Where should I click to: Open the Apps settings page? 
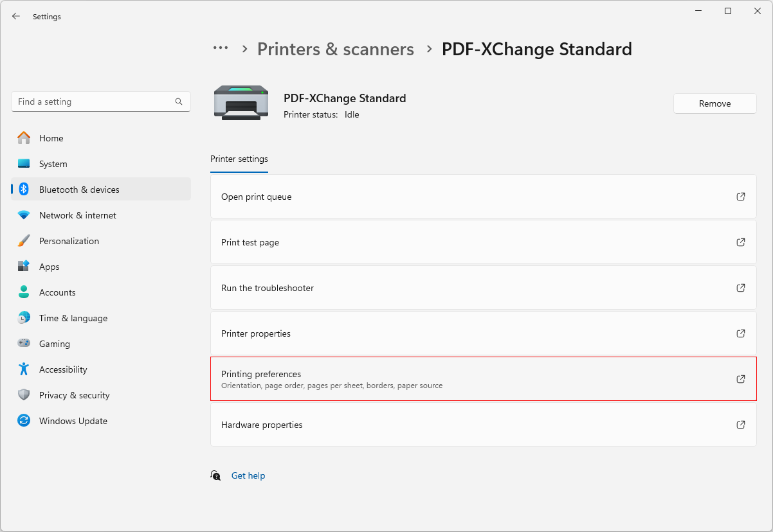pos(101,267)
